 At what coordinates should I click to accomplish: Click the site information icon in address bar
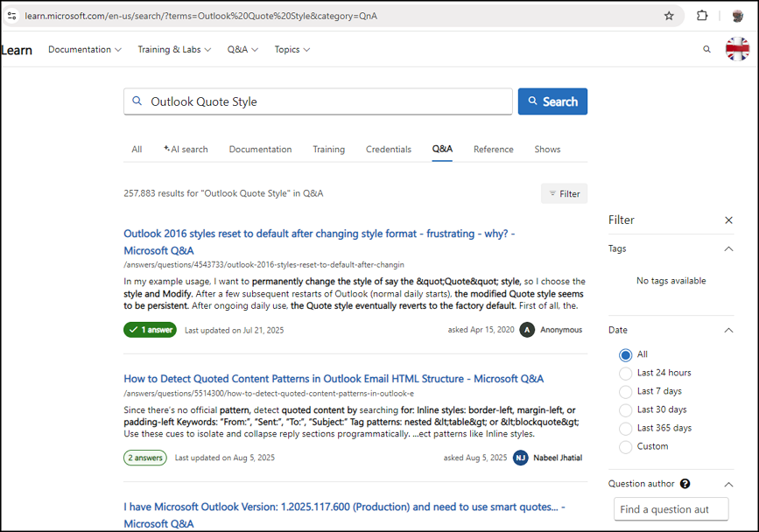tap(12, 16)
